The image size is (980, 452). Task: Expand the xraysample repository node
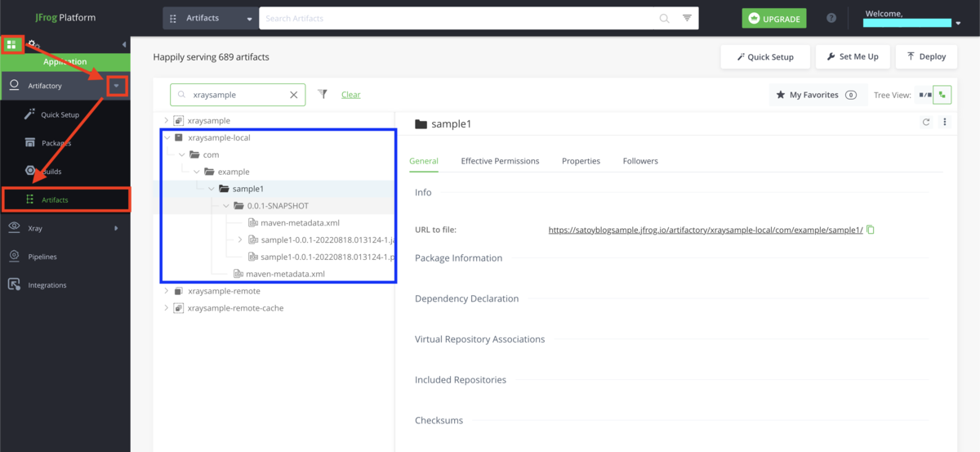pos(167,120)
